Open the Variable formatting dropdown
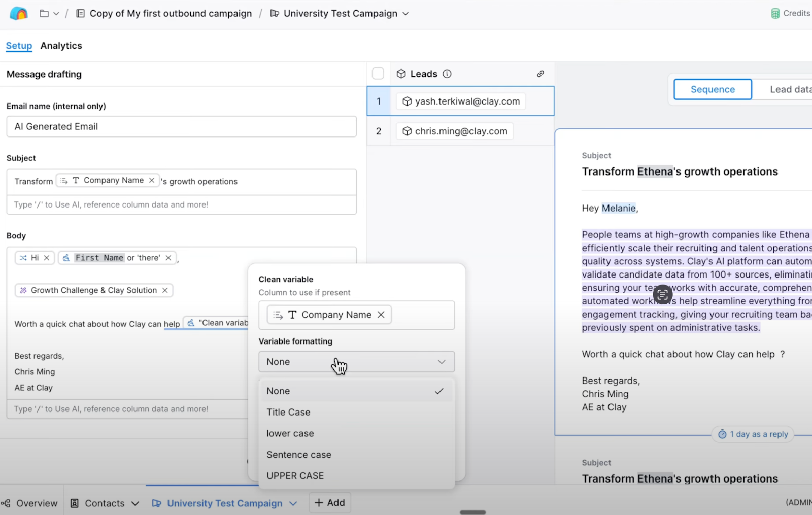The height and width of the screenshot is (515, 812). click(x=356, y=362)
